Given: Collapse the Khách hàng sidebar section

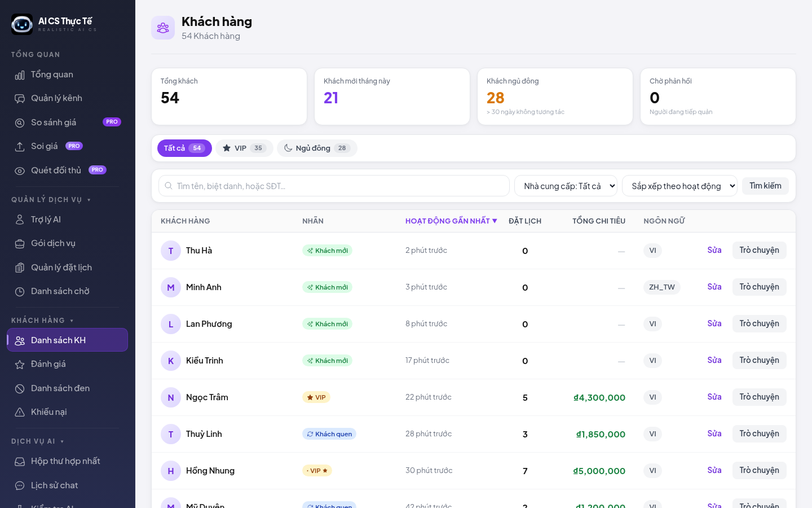Looking at the screenshot, I should click(x=42, y=320).
